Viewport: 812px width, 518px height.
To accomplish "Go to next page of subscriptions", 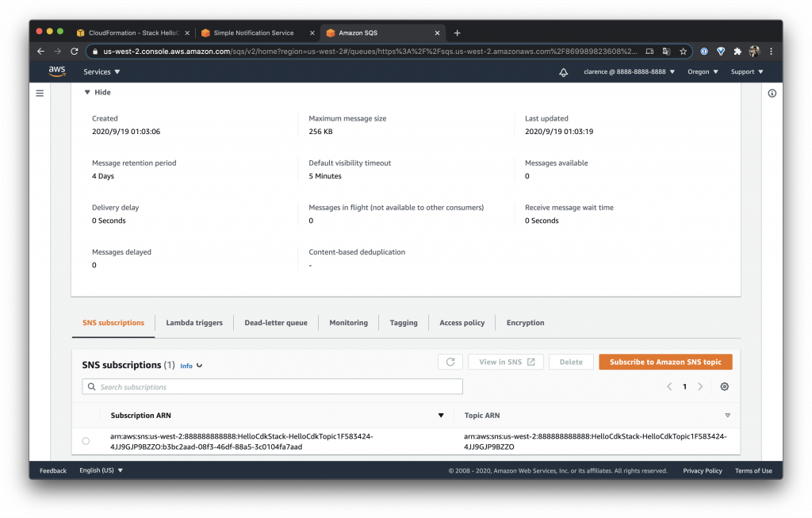I will [x=700, y=386].
